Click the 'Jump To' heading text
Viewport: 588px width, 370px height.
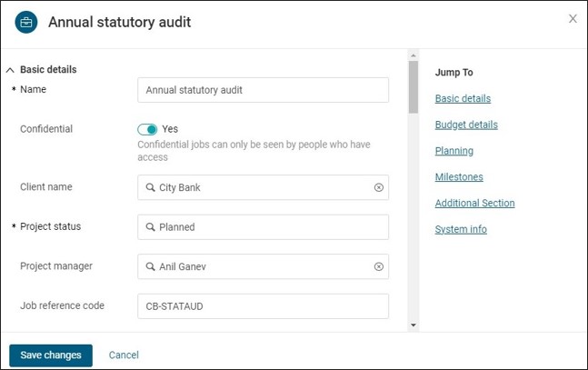click(453, 73)
